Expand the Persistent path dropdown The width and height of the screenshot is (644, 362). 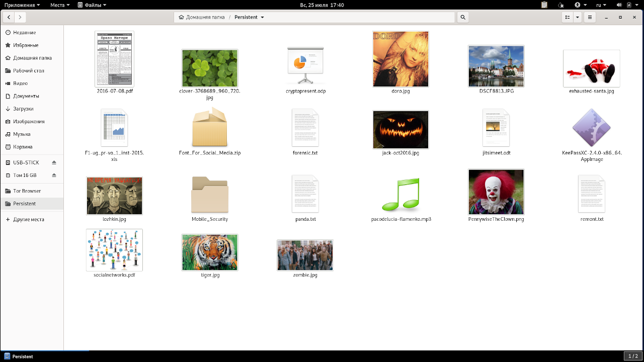(262, 17)
